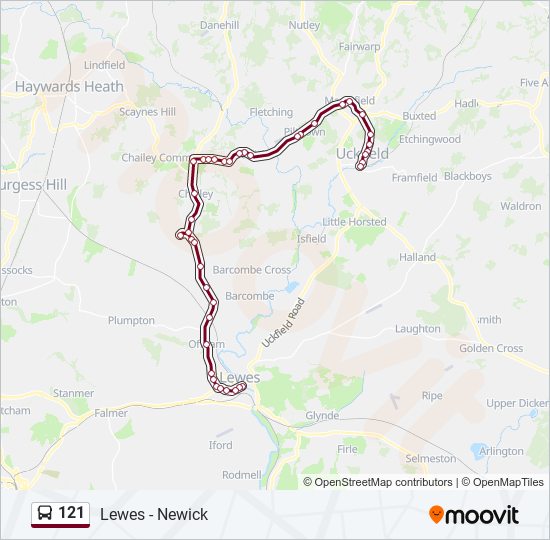The image size is (550, 540).
Task: Click the airfield plane icon near Ripe
Action: 395,401
